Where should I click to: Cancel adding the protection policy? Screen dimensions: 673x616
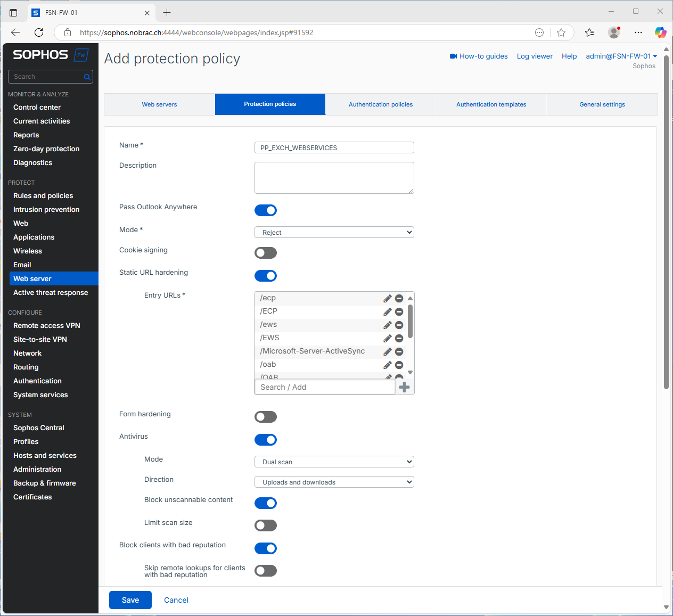[176, 600]
